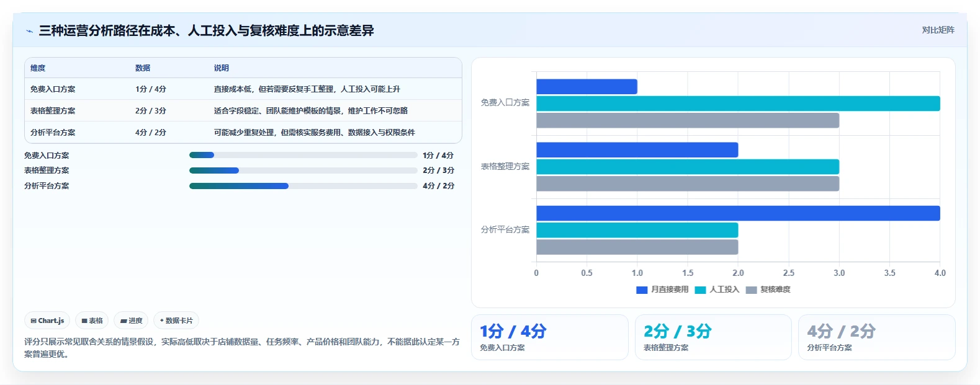Screen dimensions: 980x385
Task: Click the description starting 可能减少重复处理
Action: tap(315, 133)
